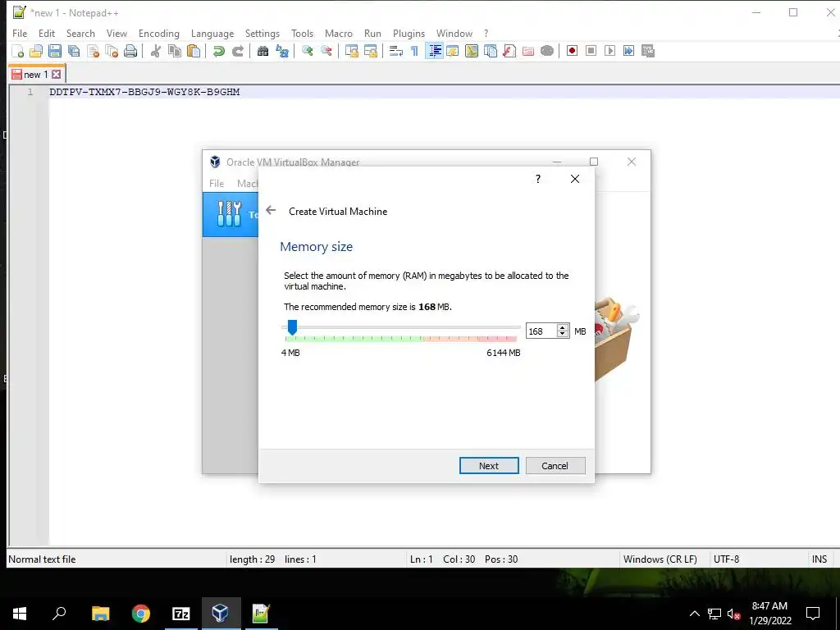Click the green zone of memory slider track

[x=354, y=339]
